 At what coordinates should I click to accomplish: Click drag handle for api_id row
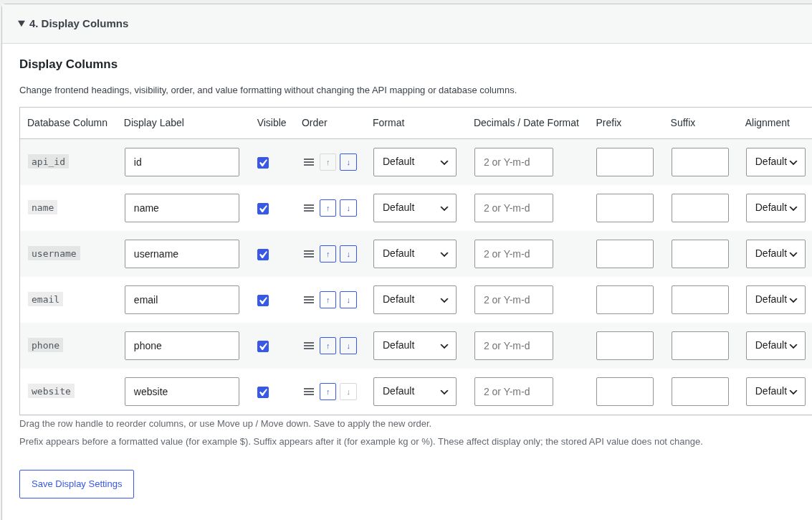[309, 162]
